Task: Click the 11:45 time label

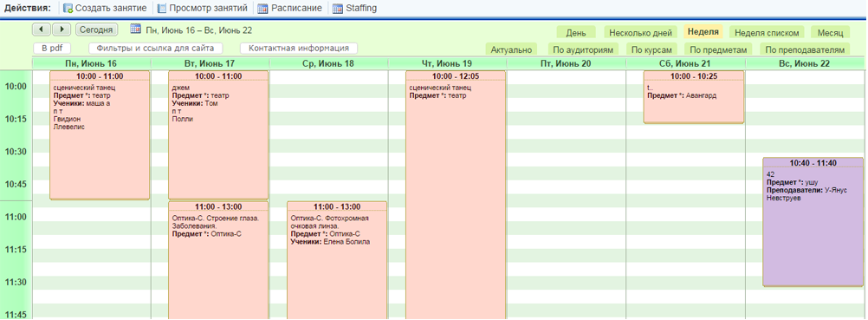Action: point(16,315)
